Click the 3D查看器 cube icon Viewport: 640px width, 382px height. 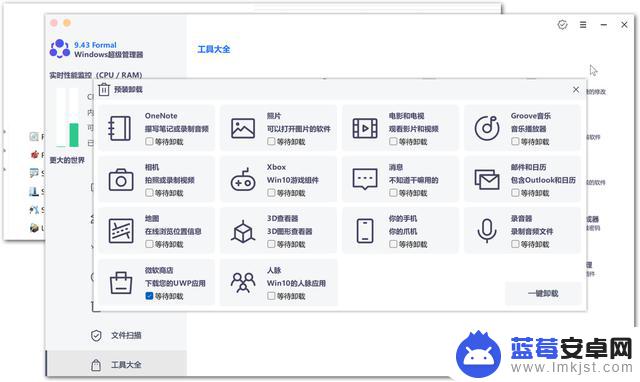(x=243, y=231)
